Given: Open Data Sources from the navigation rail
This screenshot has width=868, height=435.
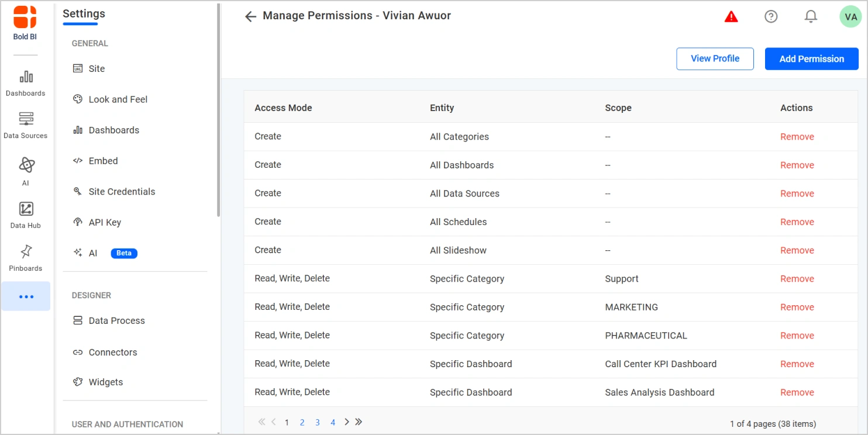Looking at the screenshot, I should pyautogui.click(x=26, y=126).
